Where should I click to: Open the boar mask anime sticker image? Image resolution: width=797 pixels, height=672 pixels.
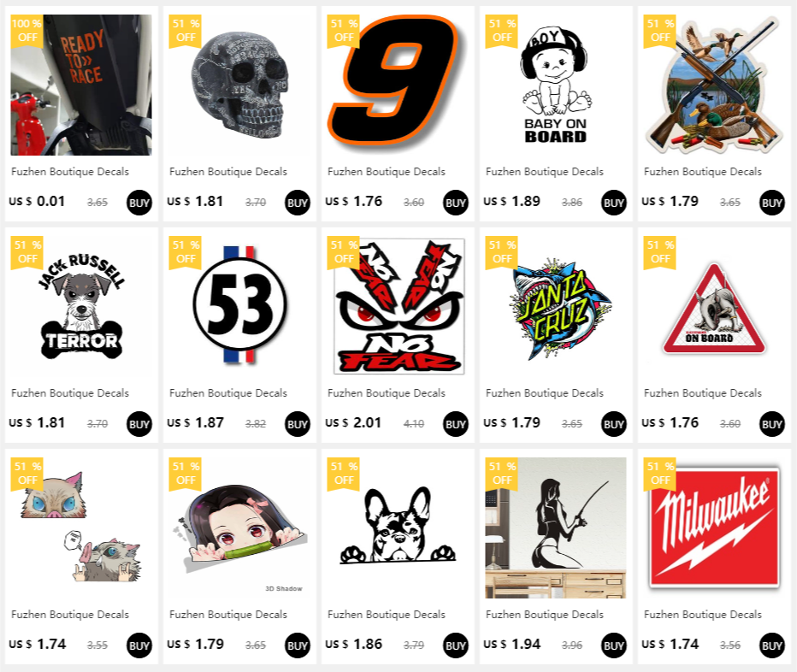point(81,528)
